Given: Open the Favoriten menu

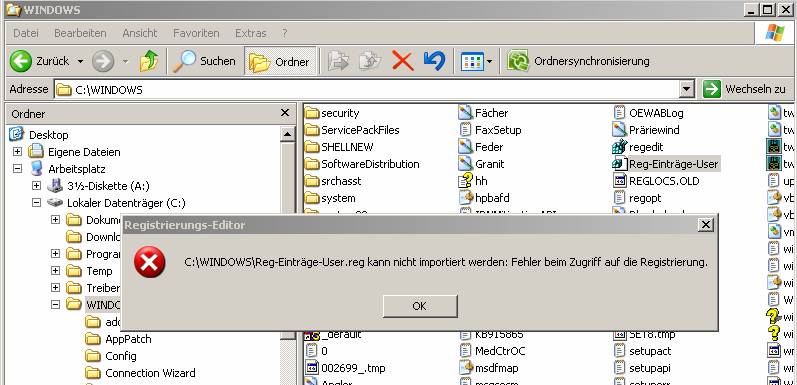Looking at the screenshot, I should tap(196, 33).
